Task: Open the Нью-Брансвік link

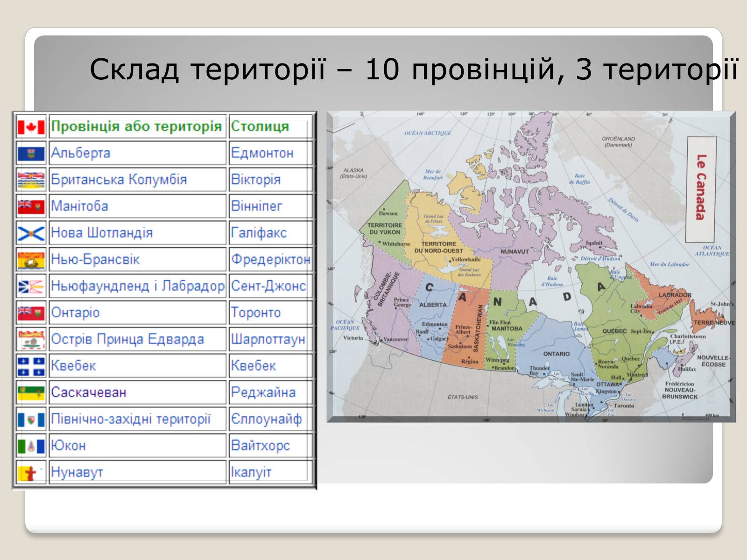Action: (95, 259)
